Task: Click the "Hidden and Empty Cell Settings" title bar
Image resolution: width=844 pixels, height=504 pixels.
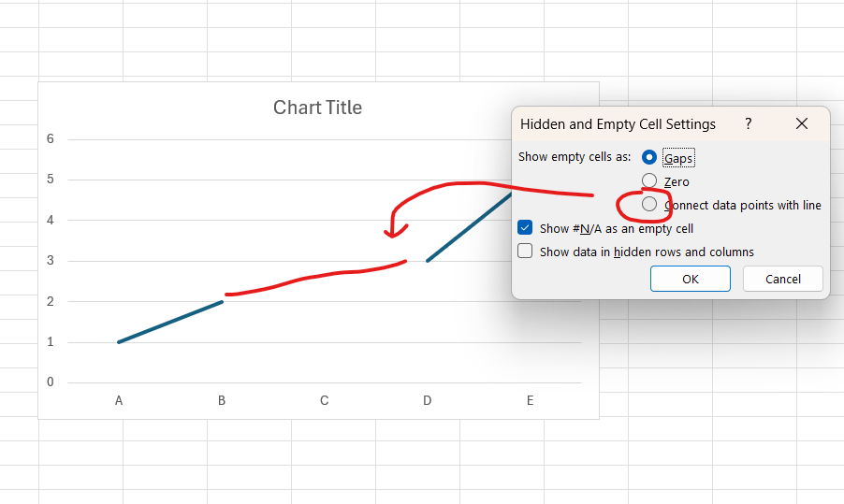Action: pyautogui.click(x=618, y=123)
